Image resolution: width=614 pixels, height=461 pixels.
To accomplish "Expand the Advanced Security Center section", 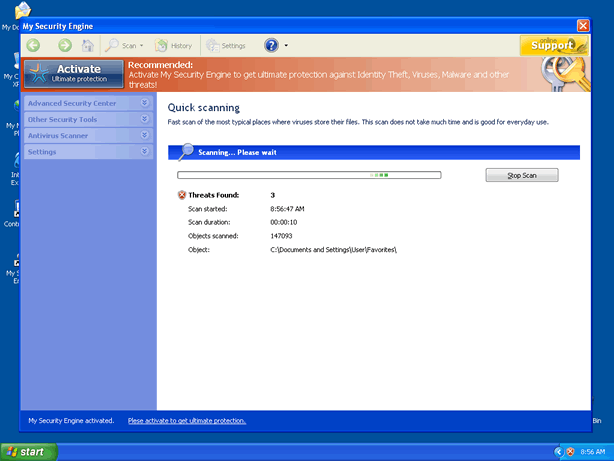I will pos(88,103).
